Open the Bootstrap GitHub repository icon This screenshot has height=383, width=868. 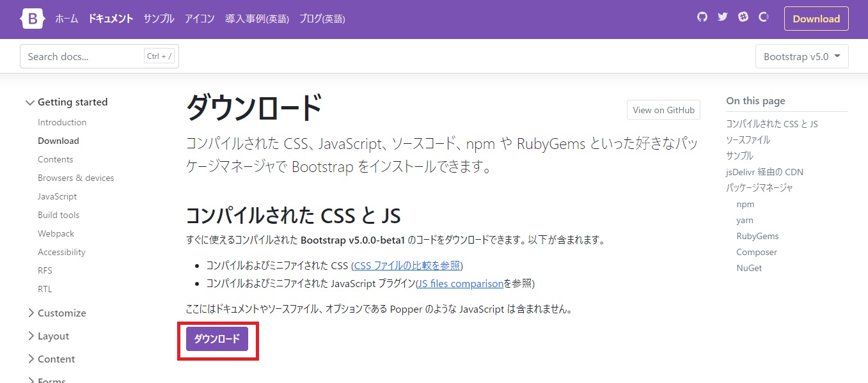[702, 17]
